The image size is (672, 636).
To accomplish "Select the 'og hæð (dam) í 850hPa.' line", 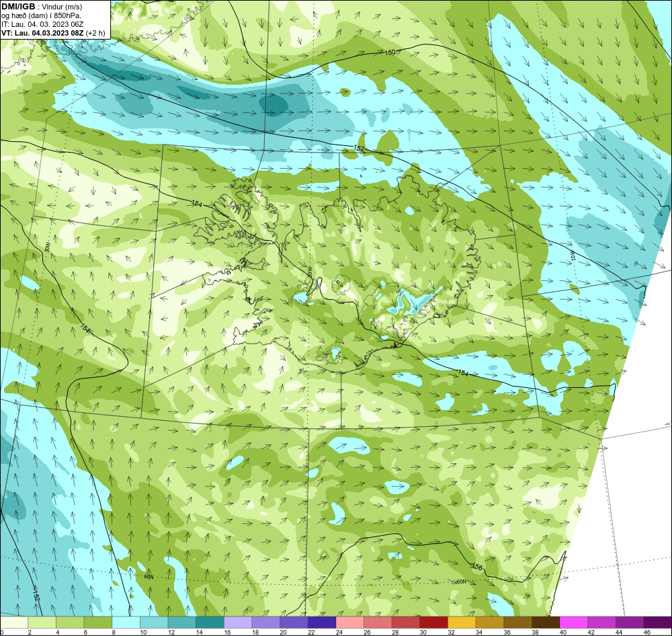I will click(x=41, y=15).
